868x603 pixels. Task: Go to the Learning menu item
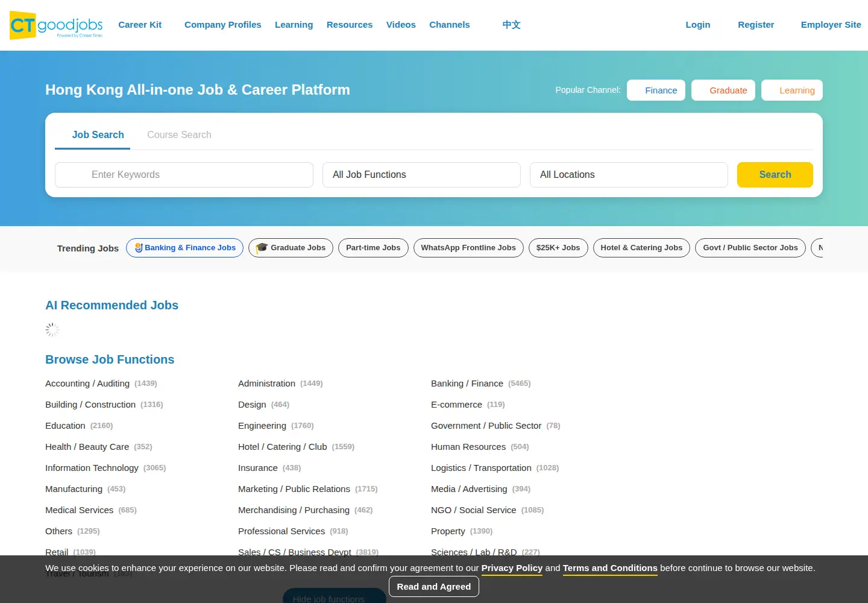(x=294, y=25)
